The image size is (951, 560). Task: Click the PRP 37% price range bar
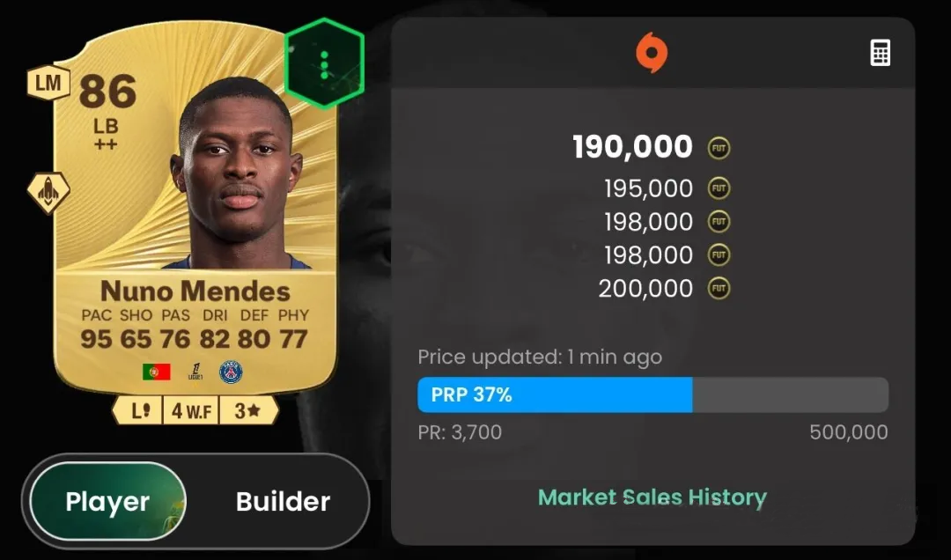click(x=653, y=395)
